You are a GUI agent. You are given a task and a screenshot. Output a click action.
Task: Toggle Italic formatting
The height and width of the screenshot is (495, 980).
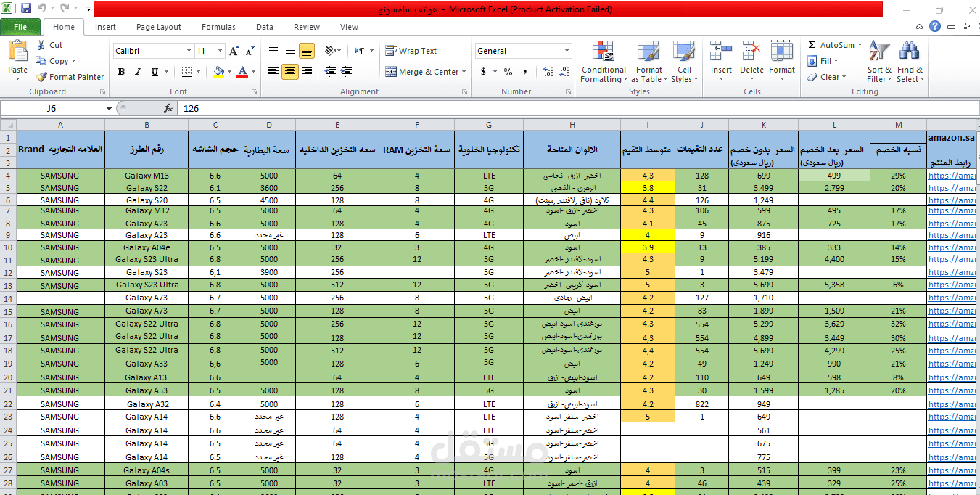point(138,72)
